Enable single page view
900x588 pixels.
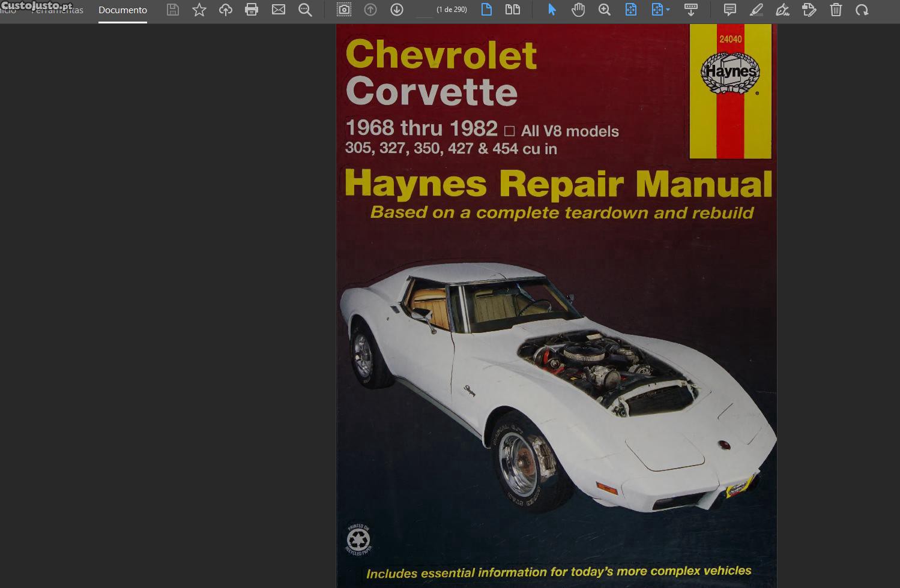coord(486,10)
